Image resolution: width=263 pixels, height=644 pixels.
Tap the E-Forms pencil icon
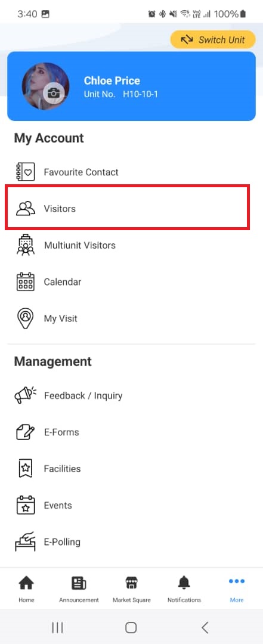point(26,432)
